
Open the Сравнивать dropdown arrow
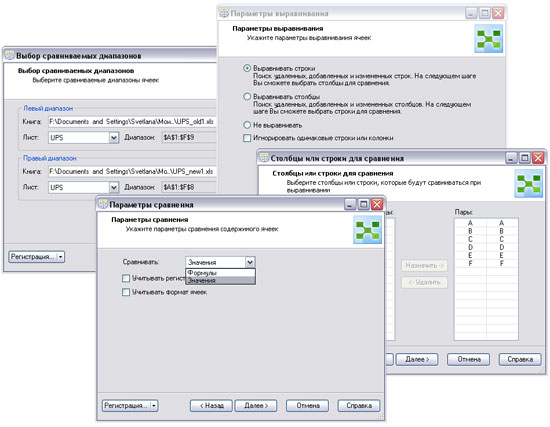click(x=250, y=262)
